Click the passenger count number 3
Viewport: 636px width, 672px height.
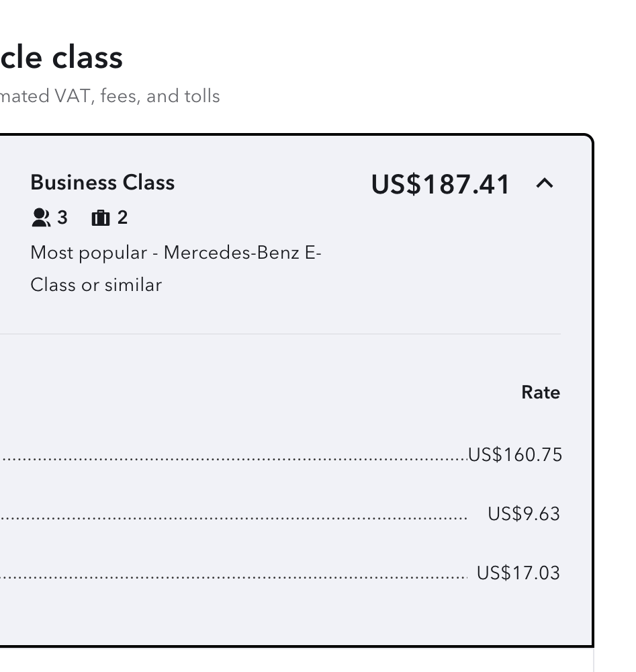point(62,218)
